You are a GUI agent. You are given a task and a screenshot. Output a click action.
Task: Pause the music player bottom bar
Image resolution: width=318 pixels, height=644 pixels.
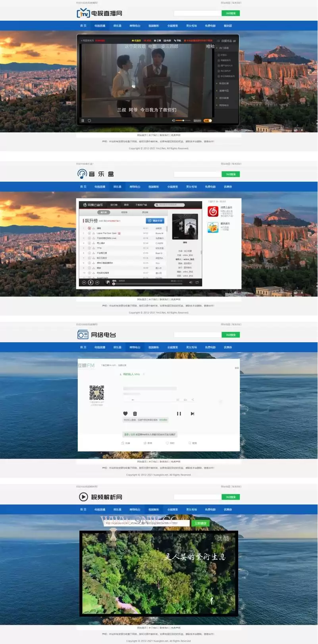click(91, 282)
